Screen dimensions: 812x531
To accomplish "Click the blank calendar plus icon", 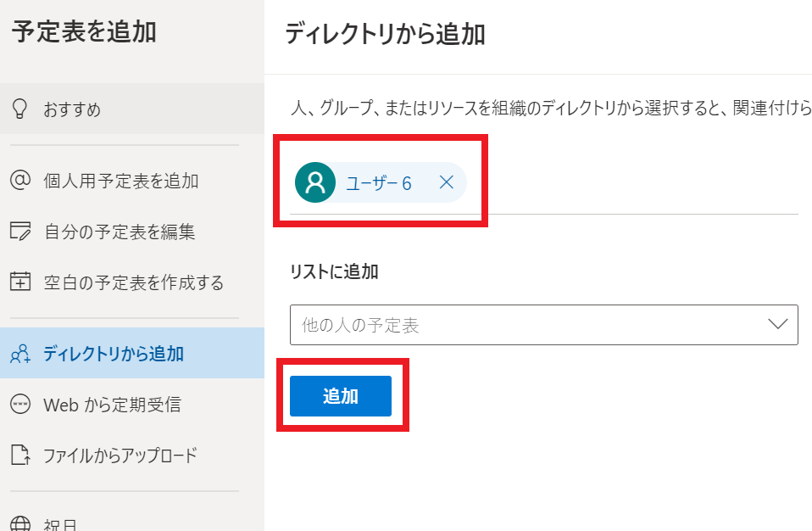I will pyautogui.click(x=20, y=282).
